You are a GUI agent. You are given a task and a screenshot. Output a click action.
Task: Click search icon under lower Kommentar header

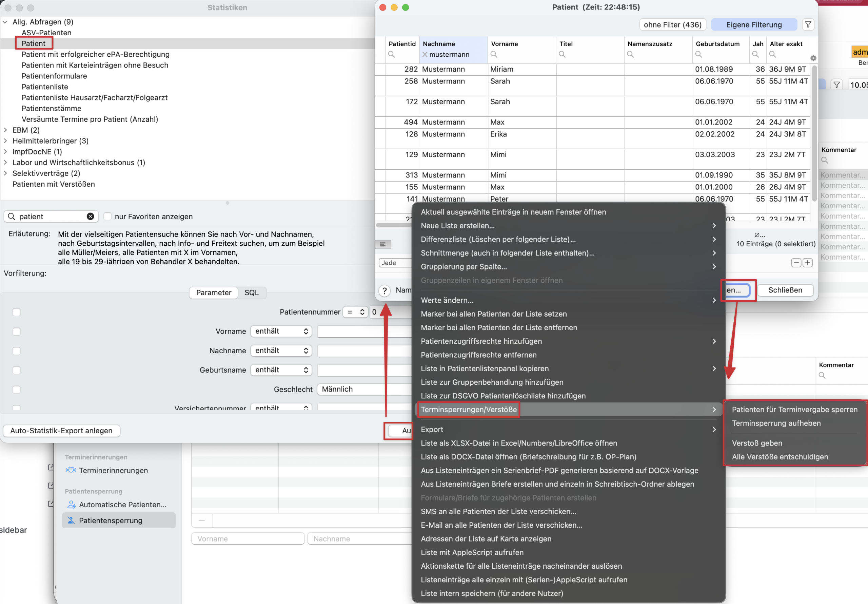click(822, 375)
